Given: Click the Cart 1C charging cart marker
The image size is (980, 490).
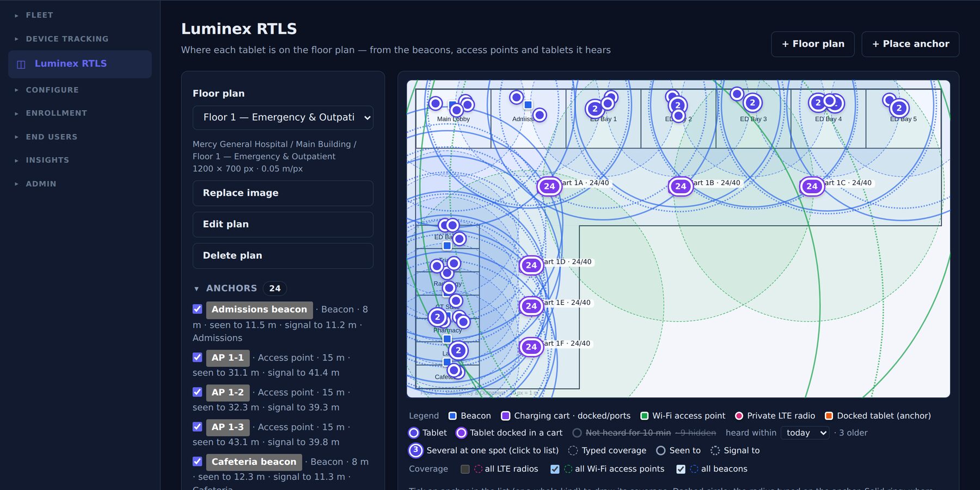Looking at the screenshot, I should coord(812,186).
